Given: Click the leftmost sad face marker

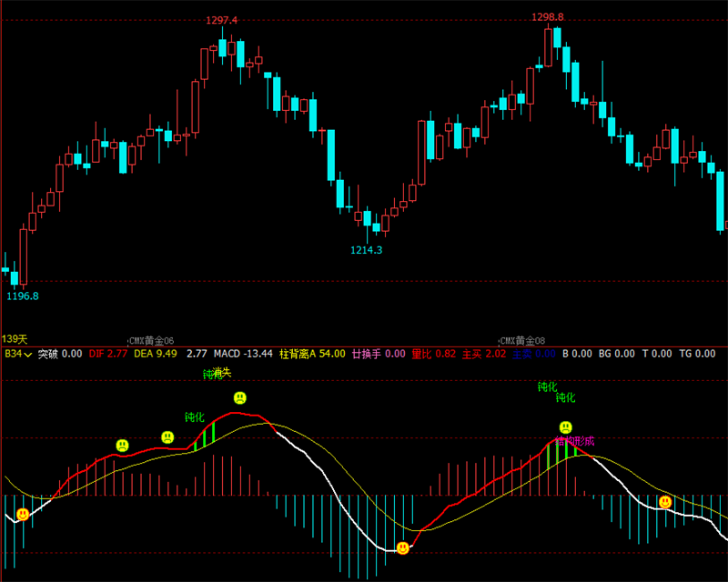Looking at the screenshot, I should click(x=122, y=446).
